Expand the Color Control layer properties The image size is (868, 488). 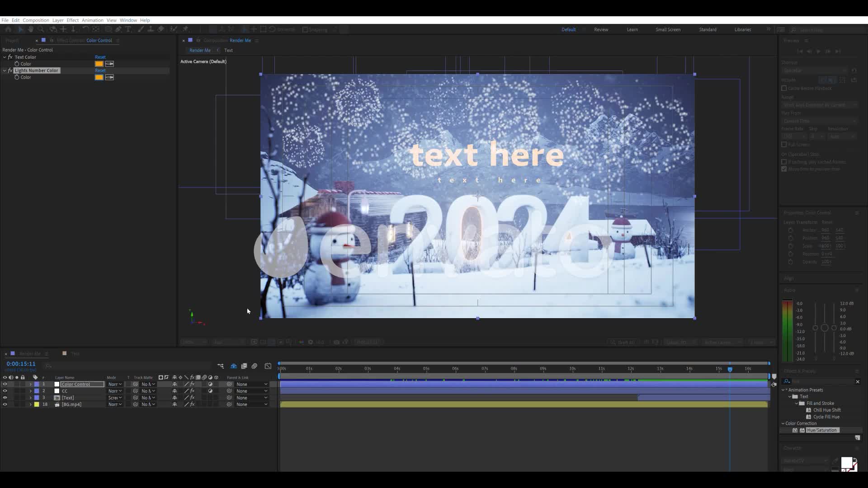[31, 384]
